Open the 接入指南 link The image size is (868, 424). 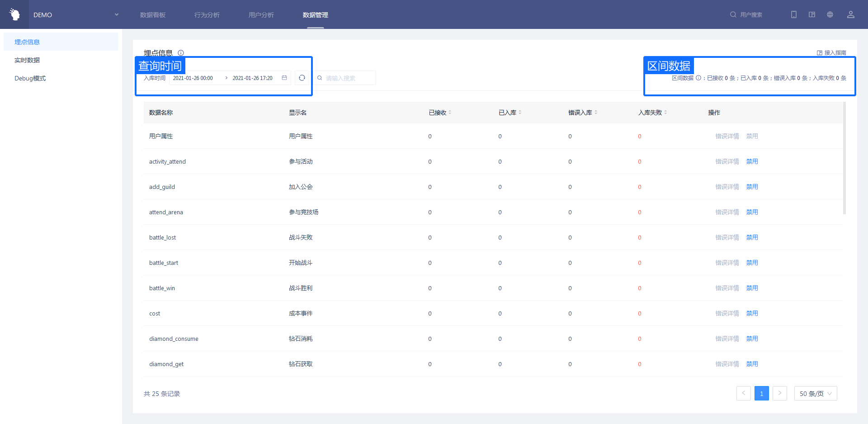tap(831, 53)
